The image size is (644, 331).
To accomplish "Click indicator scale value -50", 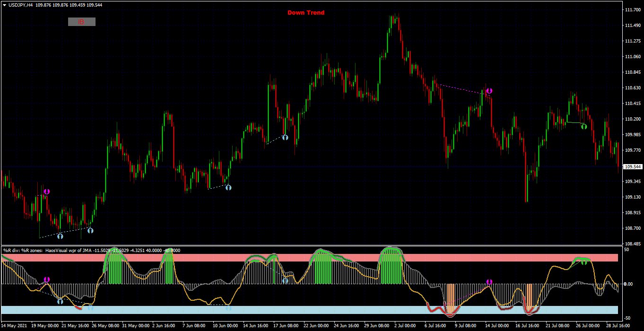I will [x=627, y=318].
